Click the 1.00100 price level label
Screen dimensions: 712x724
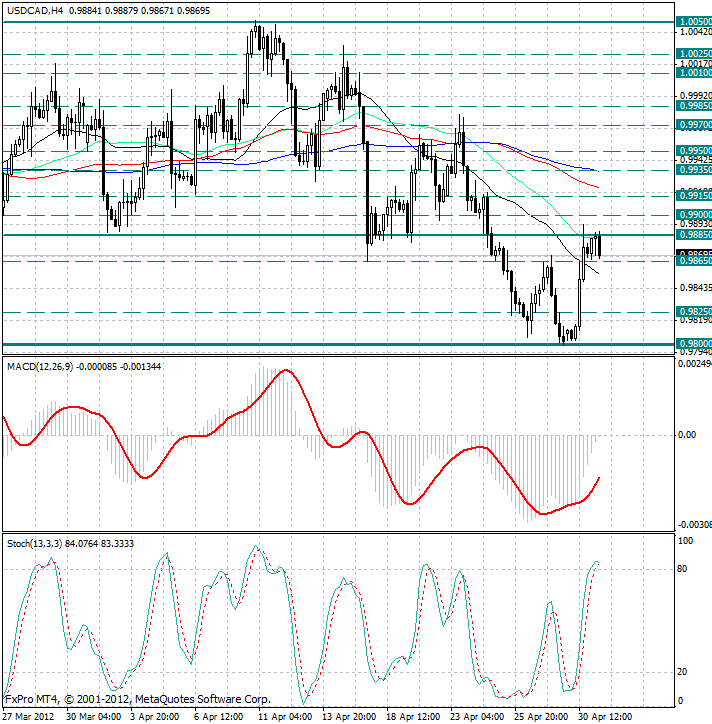click(x=694, y=73)
